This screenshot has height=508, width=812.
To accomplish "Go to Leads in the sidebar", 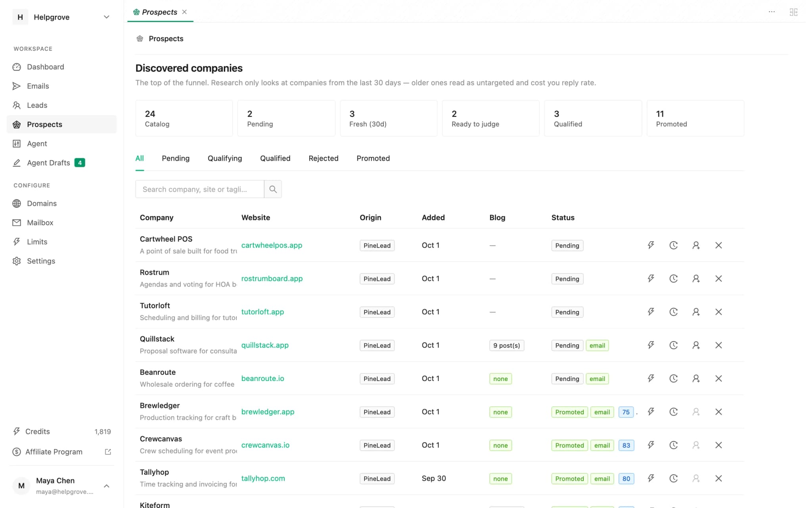I will tap(61, 105).
